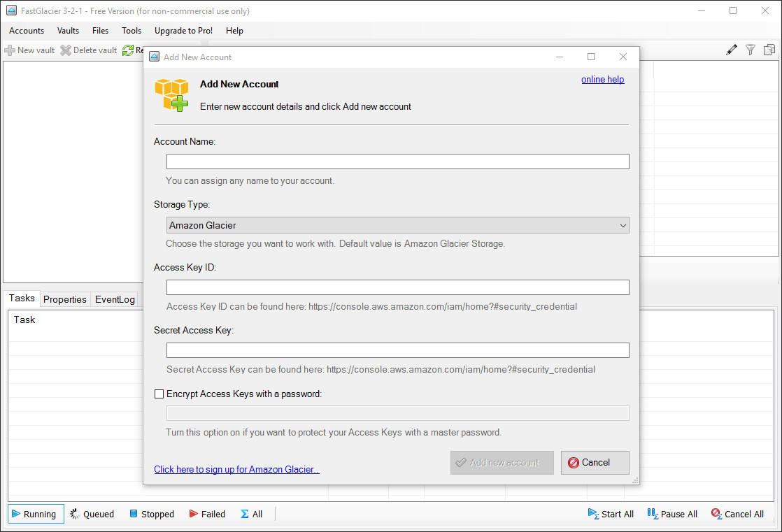Click the Cancel button in dialog
This screenshot has height=532, width=782.
(595, 463)
